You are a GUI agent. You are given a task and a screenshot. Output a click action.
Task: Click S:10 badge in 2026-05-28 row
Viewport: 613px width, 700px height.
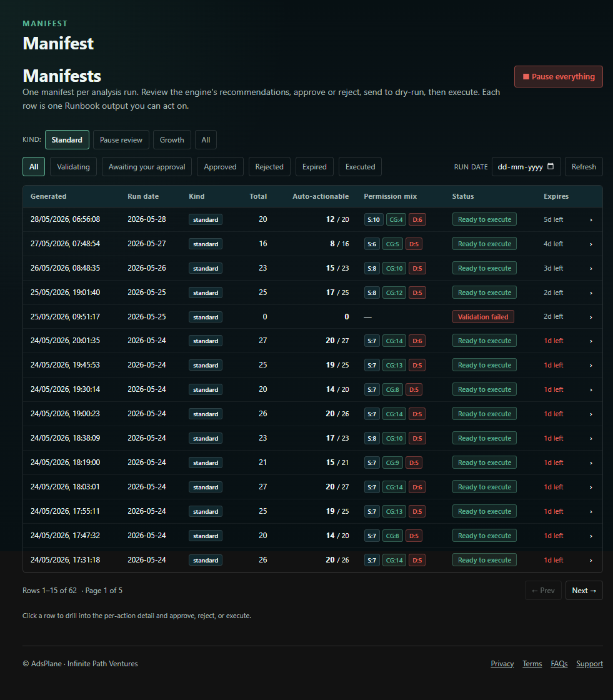[x=373, y=219]
